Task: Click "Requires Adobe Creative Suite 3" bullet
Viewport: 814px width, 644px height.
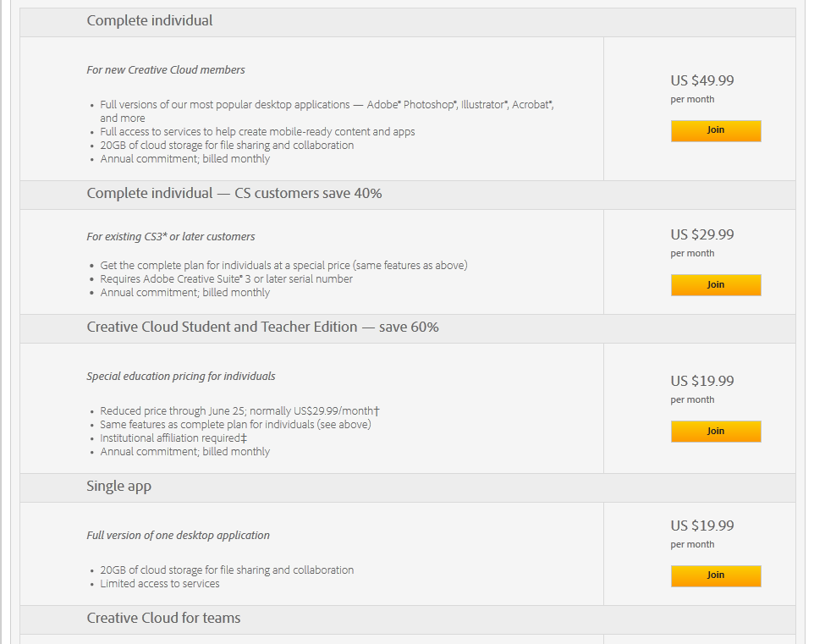Action: click(x=227, y=279)
